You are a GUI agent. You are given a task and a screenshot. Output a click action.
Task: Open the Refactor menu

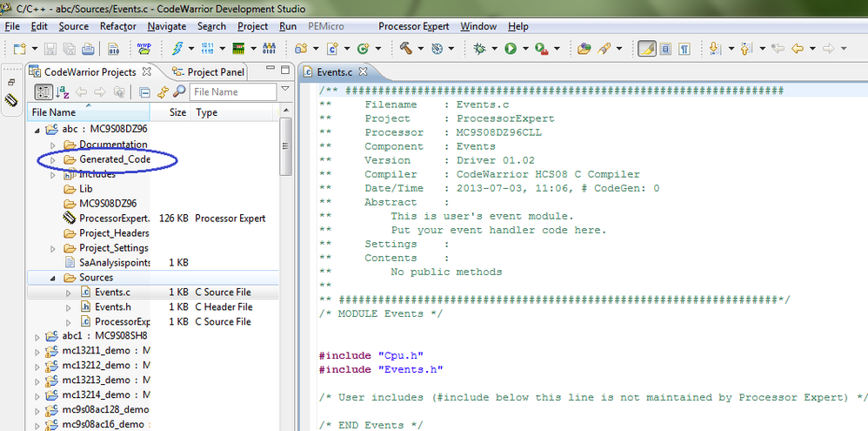pyautogui.click(x=118, y=26)
